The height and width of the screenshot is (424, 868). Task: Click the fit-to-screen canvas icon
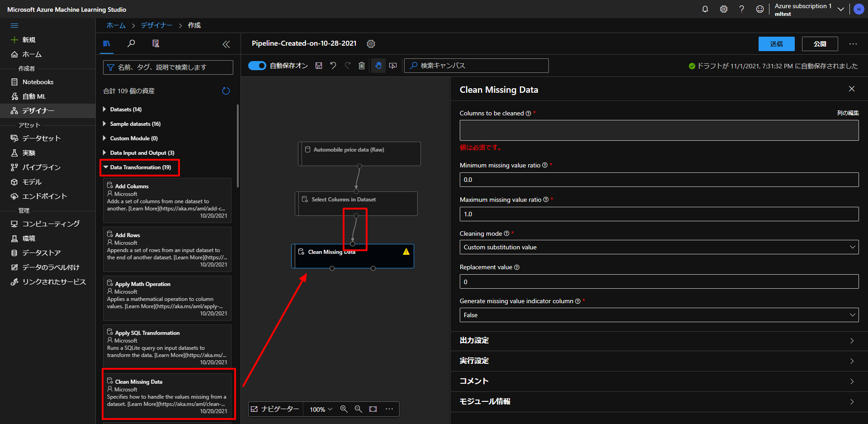pyautogui.click(x=373, y=409)
